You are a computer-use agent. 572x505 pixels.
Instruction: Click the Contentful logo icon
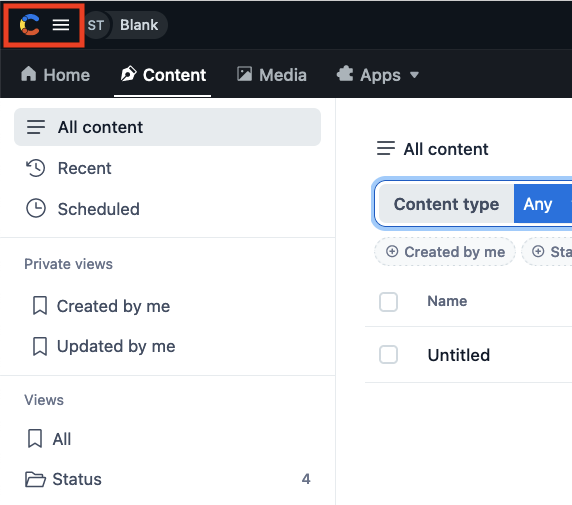pos(30,25)
